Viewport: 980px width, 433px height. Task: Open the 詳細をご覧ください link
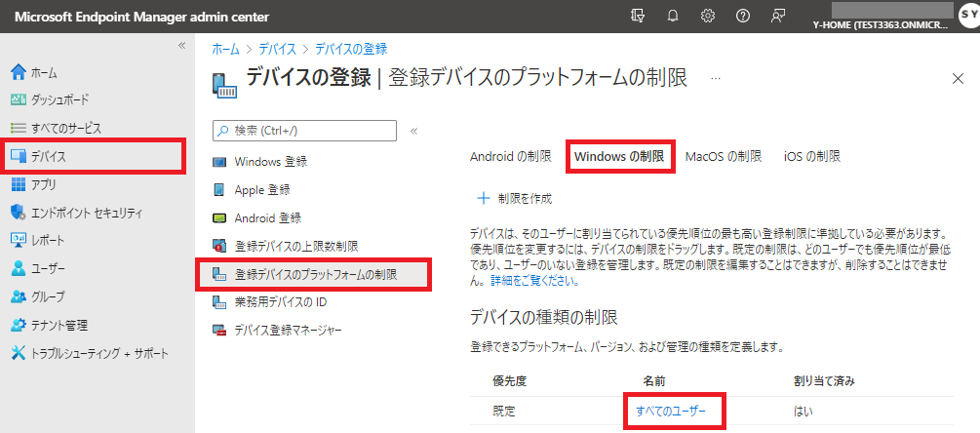[x=534, y=281]
